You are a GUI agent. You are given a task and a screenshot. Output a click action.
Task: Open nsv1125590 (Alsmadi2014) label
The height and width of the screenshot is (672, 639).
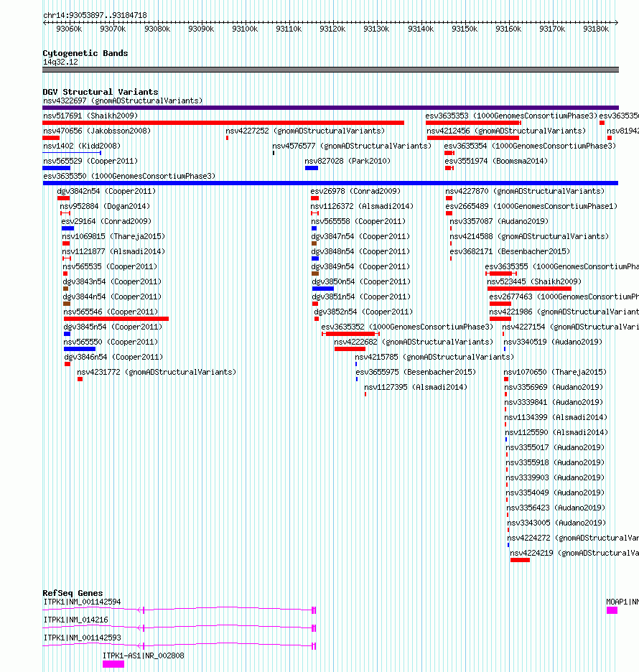click(x=556, y=432)
